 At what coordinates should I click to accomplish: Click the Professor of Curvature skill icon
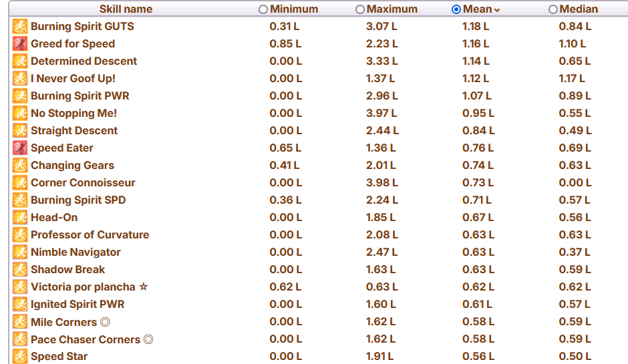coord(20,234)
